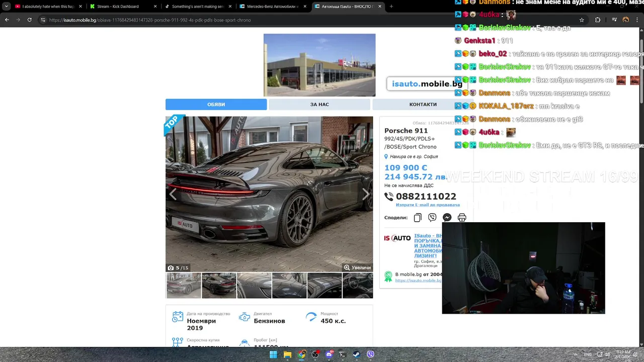Open the КОНТАКТИ section

[x=423, y=105]
